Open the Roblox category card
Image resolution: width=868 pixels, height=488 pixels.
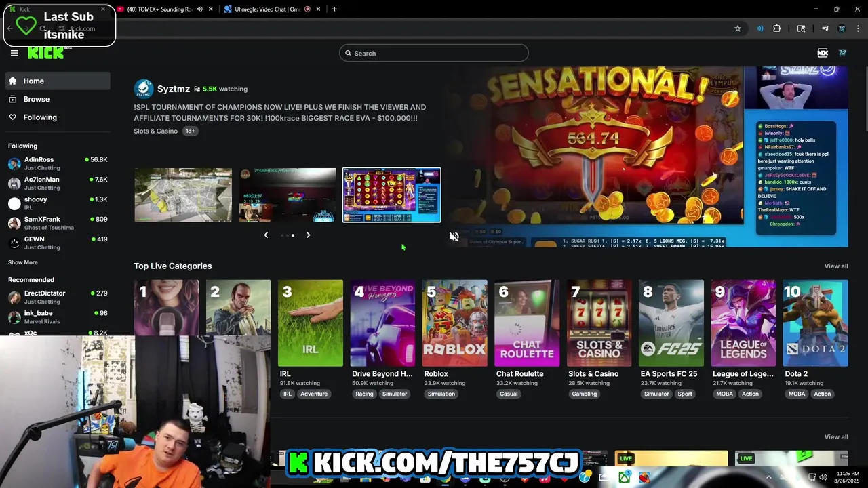455,323
